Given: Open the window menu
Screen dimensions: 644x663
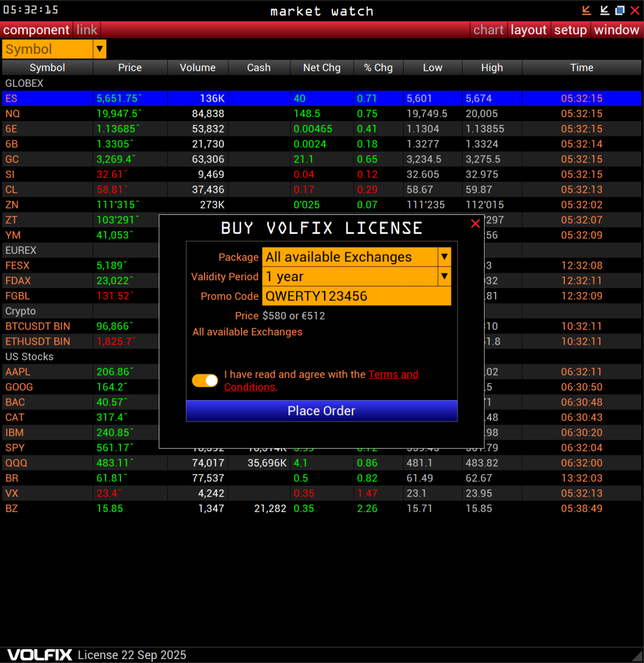Looking at the screenshot, I should coord(617,30).
